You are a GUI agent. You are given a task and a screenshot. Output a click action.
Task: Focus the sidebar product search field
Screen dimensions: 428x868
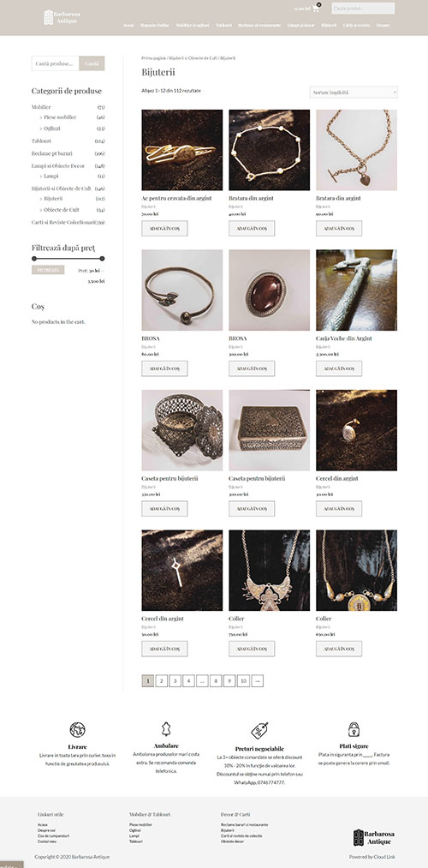click(56, 63)
